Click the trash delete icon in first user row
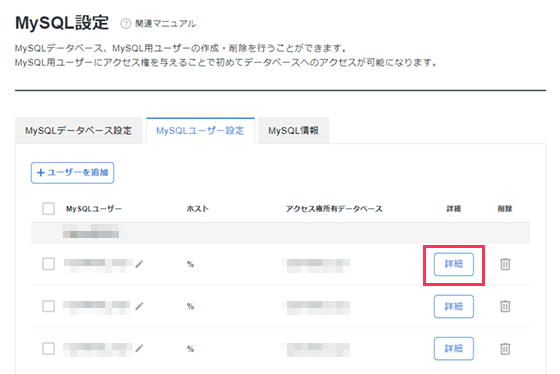This screenshot has height=374, width=560. [505, 264]
